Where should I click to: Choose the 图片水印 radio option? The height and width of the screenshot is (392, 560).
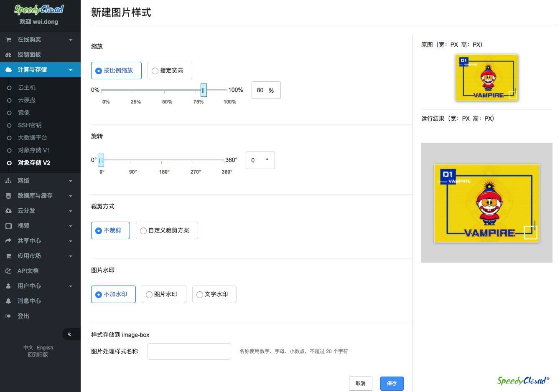(x=164, y=294)
